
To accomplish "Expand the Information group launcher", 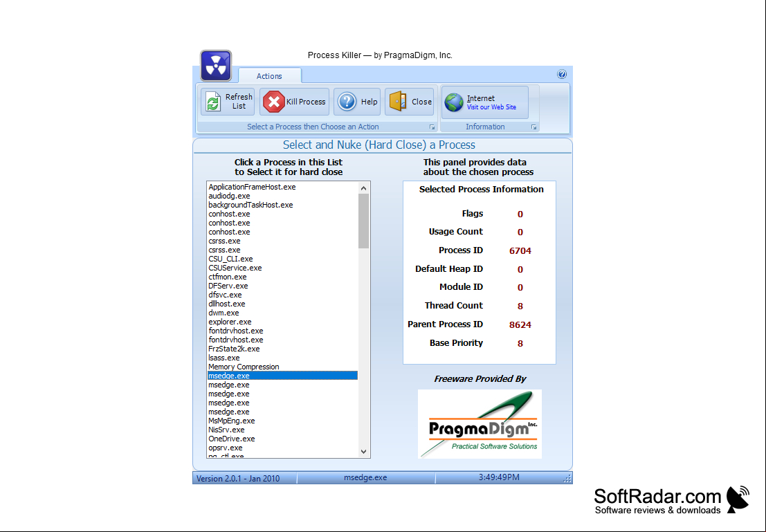I will (534, 127).
